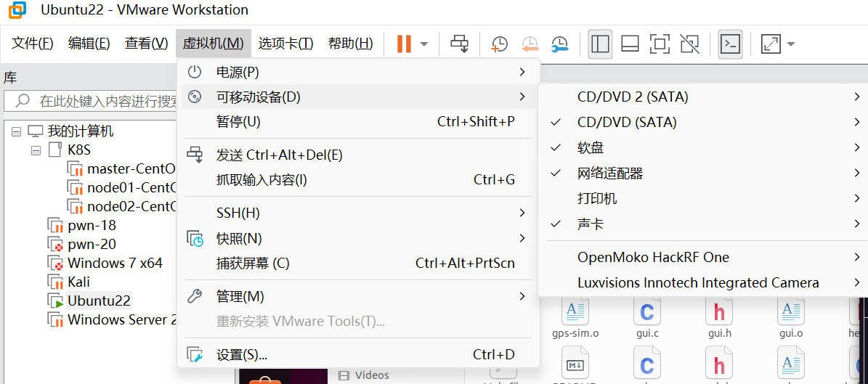Collapse the K8S folder tree node
This screenshot has width=868, height=384.
36,150
